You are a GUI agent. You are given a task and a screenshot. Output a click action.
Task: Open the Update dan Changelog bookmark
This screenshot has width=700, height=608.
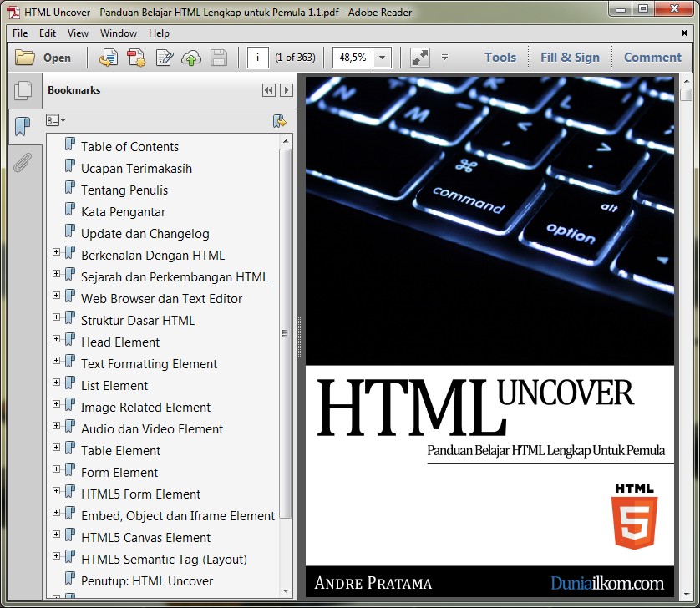click(145, 234)
